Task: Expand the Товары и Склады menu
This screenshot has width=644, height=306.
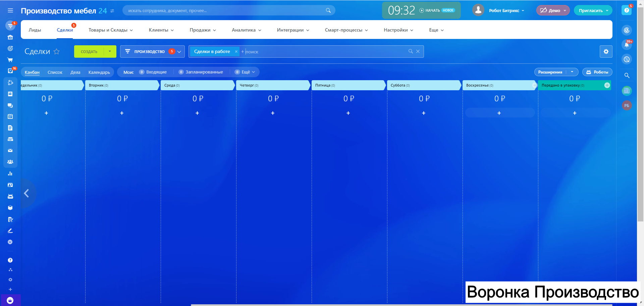Action: coord(111,30)
